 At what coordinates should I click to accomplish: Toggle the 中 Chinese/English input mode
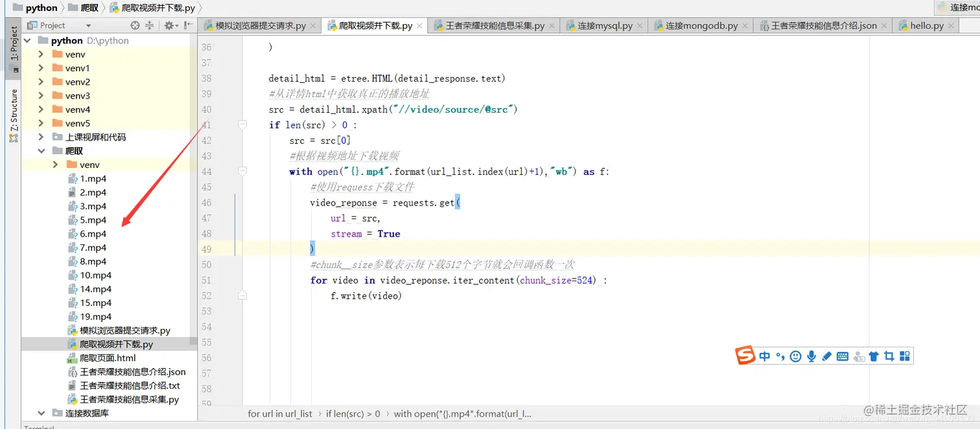coord(765,356)
